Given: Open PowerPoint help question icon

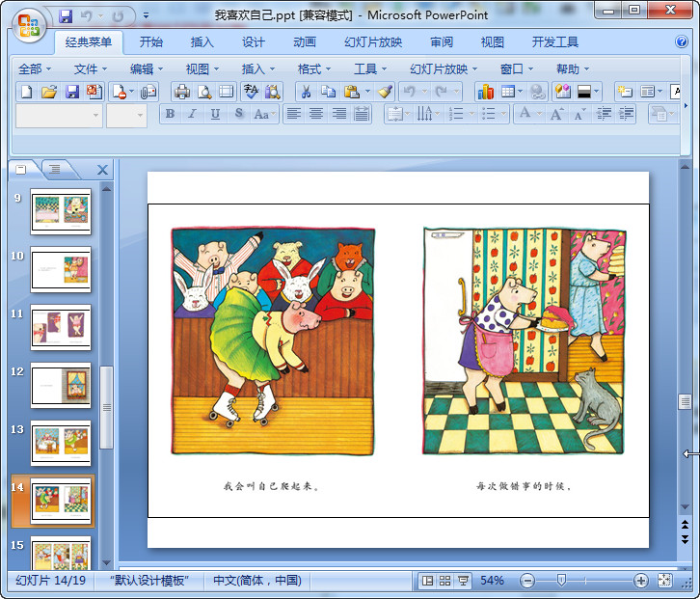Looking at the screenshot, I should point(682,42).
